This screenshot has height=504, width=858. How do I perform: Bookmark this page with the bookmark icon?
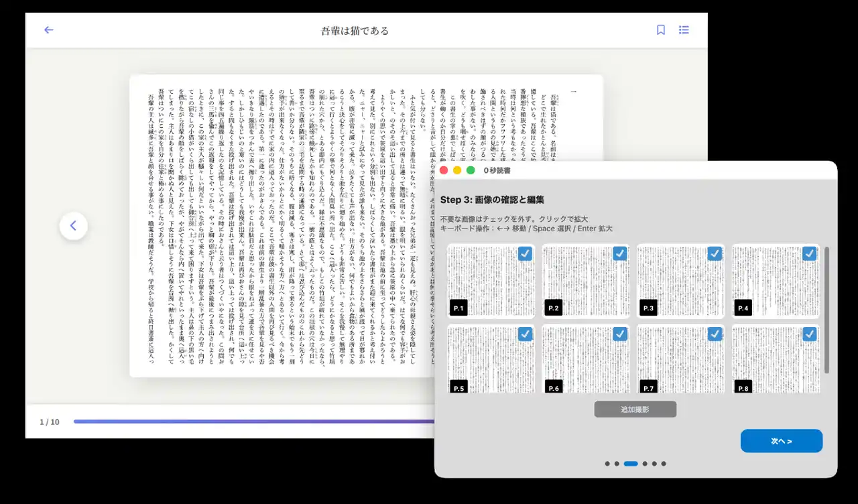661,30
